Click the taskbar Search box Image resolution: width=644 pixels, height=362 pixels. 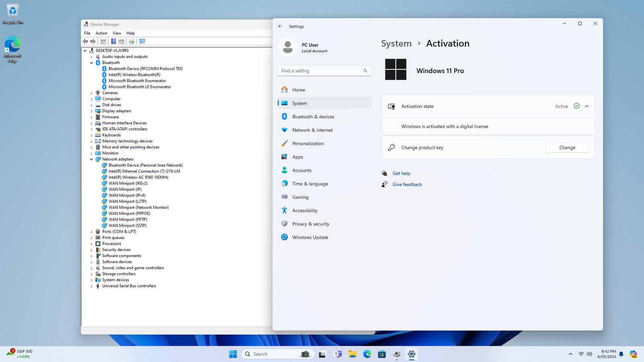pyautogui.click(x=278, y=354)
